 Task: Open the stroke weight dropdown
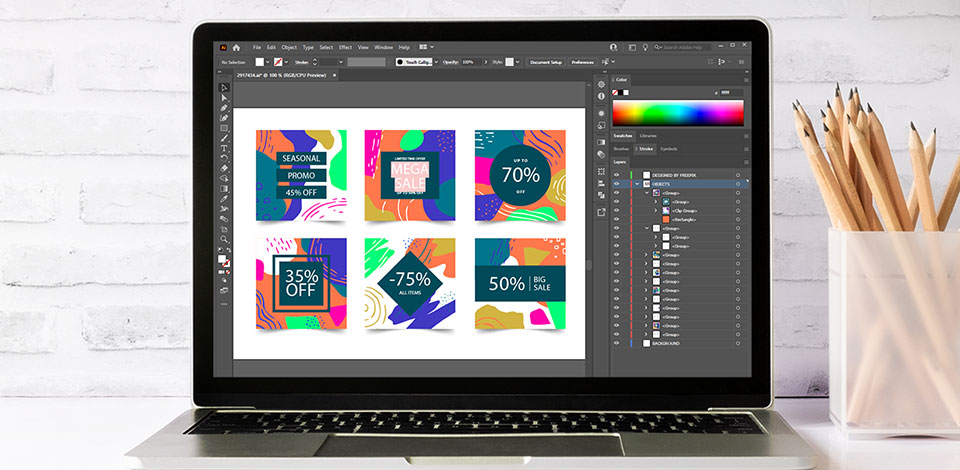pos(341,62)
